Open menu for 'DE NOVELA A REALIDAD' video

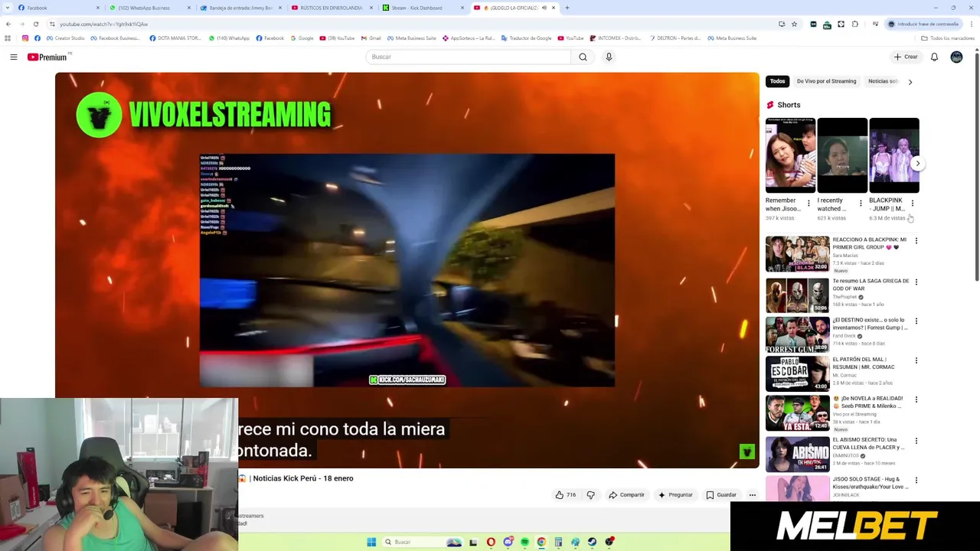[916, 399]
